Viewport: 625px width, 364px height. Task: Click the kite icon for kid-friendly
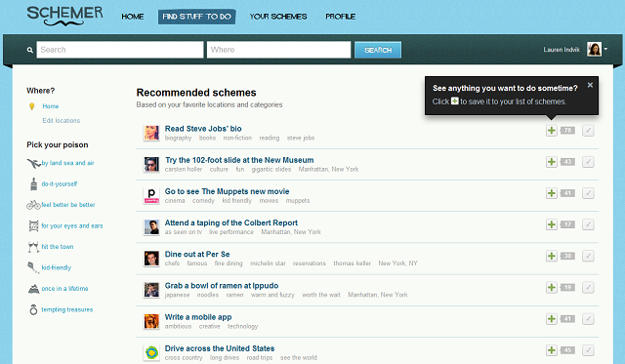coord(32,267)
